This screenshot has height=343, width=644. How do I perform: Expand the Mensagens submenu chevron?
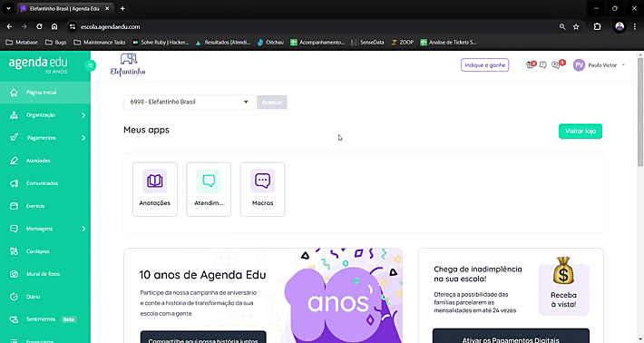click(x=83, y=229)
